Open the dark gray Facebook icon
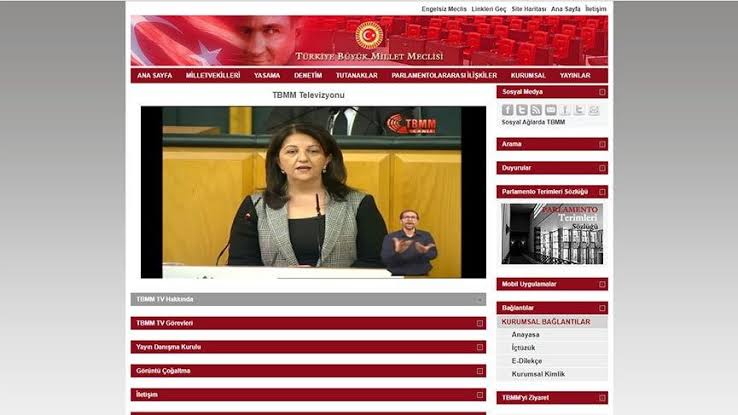Image resolution: width=738 pixels, height=415 pixels. pyautogui.click(x=507, y=110)
